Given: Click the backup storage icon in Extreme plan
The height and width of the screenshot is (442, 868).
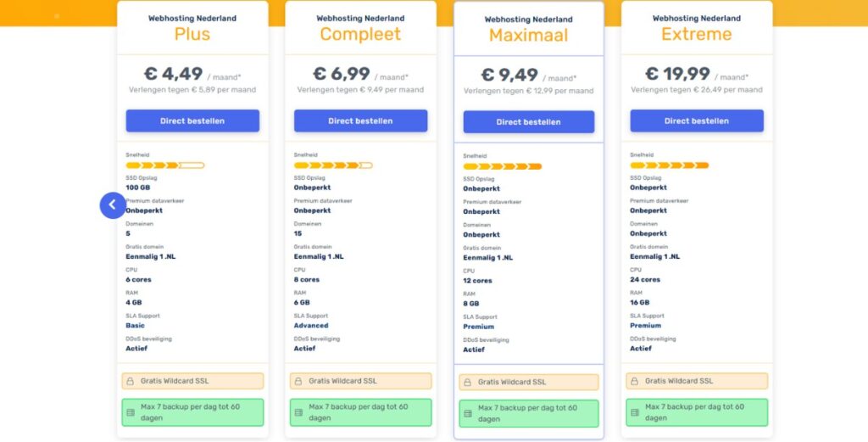Looking at the screenshot, I should tap(635, 412).
